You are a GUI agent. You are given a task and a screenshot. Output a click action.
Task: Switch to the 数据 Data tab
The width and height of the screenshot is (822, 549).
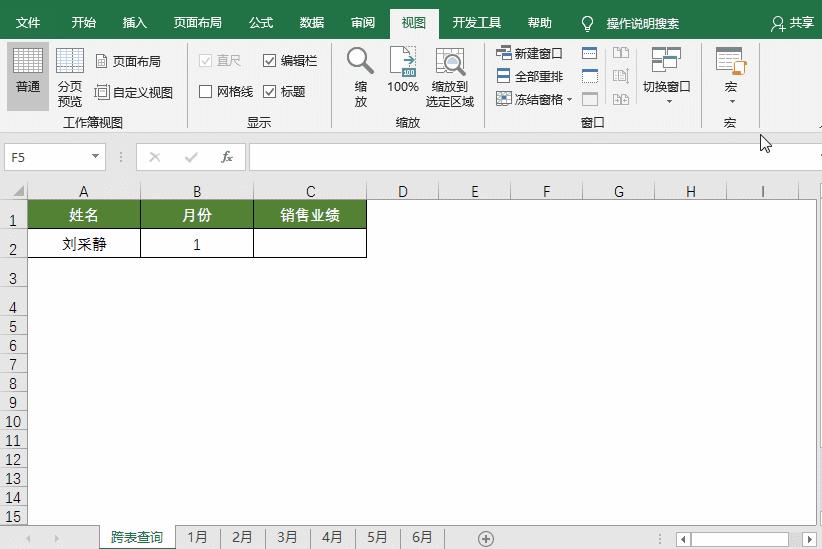311,23
